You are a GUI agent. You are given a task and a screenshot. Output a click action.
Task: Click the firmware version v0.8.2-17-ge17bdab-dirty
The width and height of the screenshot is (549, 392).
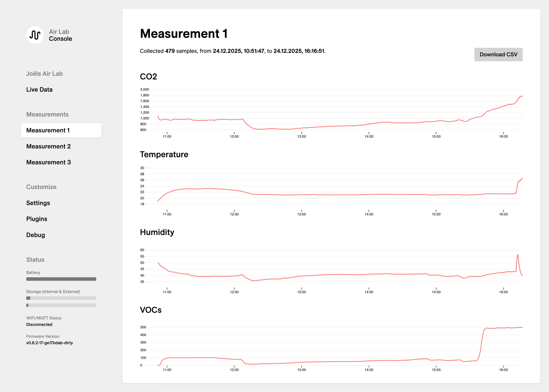49,343
